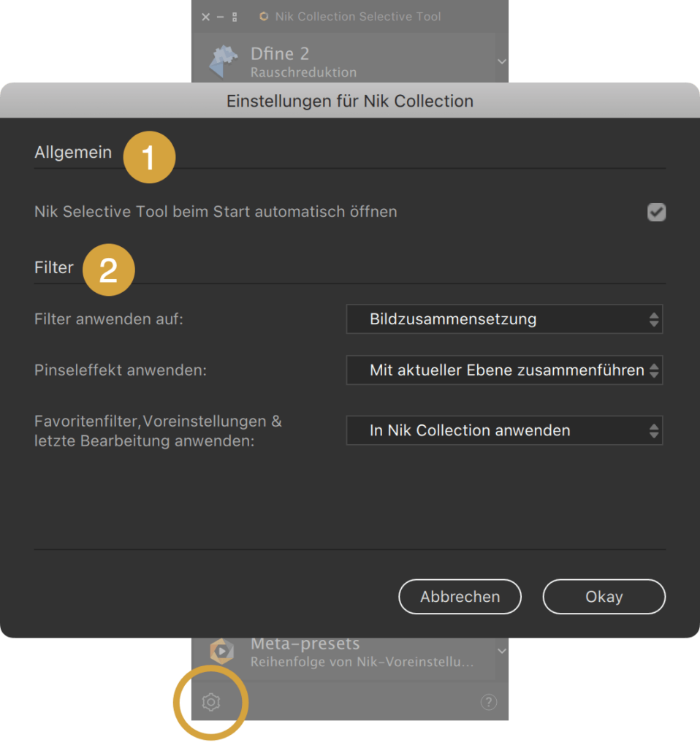Click the Nik Collection logo in title bar
The height and width of the screenshot is (748, 700).
tap(263, 17)
